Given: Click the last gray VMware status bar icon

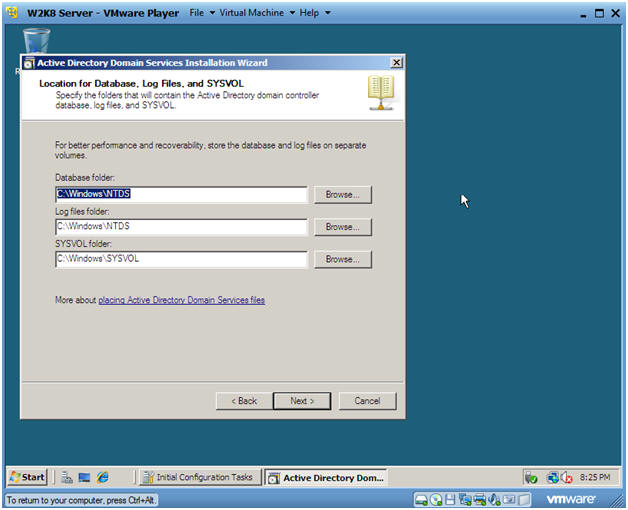Looking at the screenshot, I should (x=523, y=499).
